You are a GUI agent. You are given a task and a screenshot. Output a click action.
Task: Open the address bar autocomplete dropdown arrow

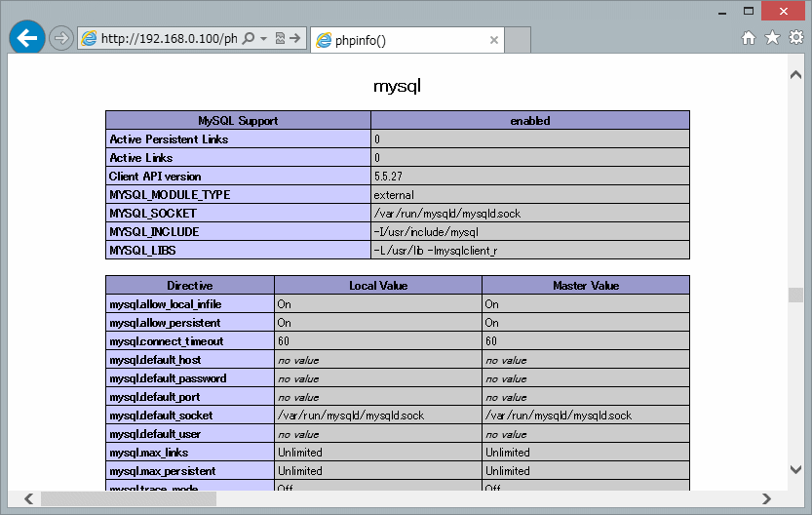click(x=263, y=39)
